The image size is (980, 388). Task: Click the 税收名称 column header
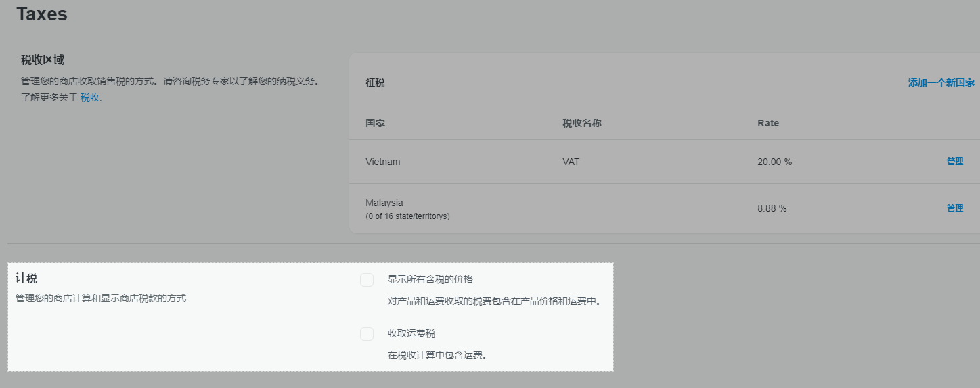pos(581,123)
